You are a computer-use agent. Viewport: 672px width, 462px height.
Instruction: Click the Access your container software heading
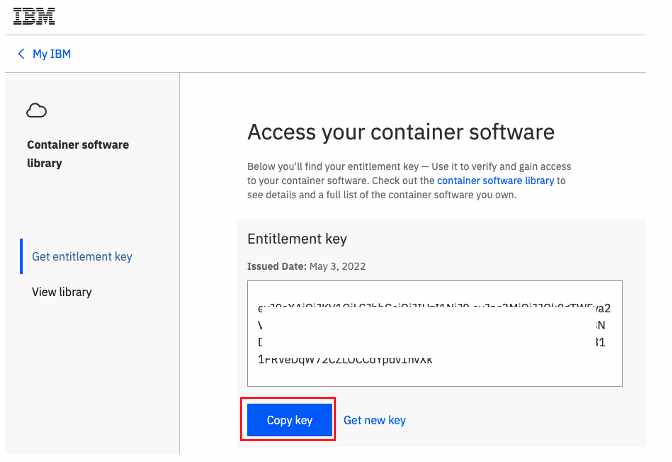tap(401, 132)
